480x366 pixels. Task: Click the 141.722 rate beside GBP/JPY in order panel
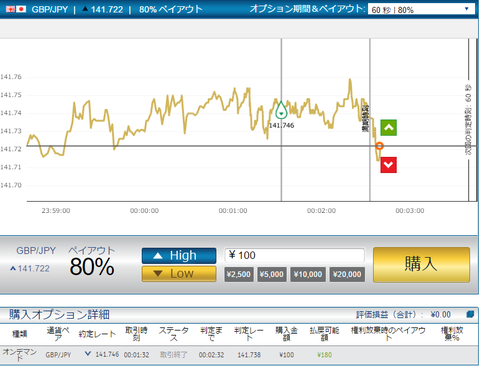point(34,268)
